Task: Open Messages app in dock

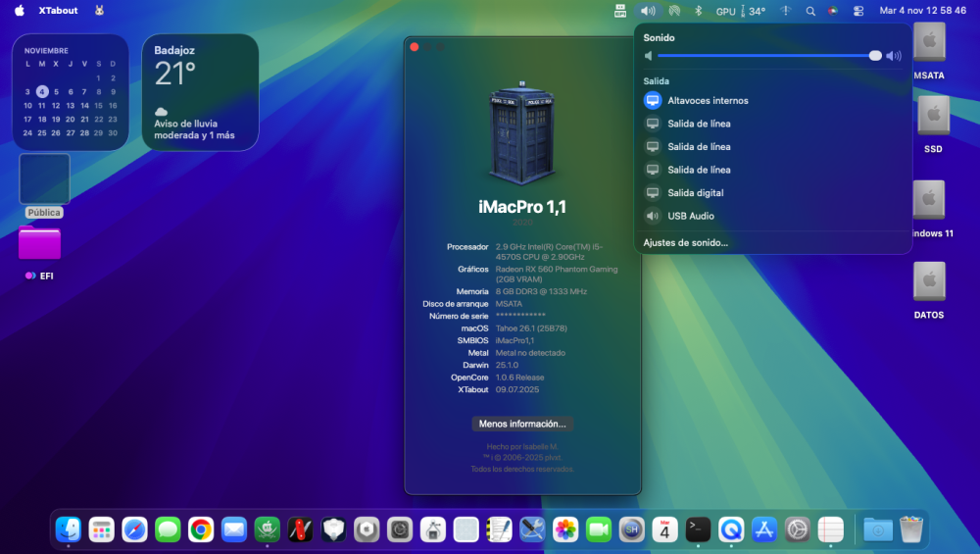Action: pyautogui.click(x=168, y=529)
